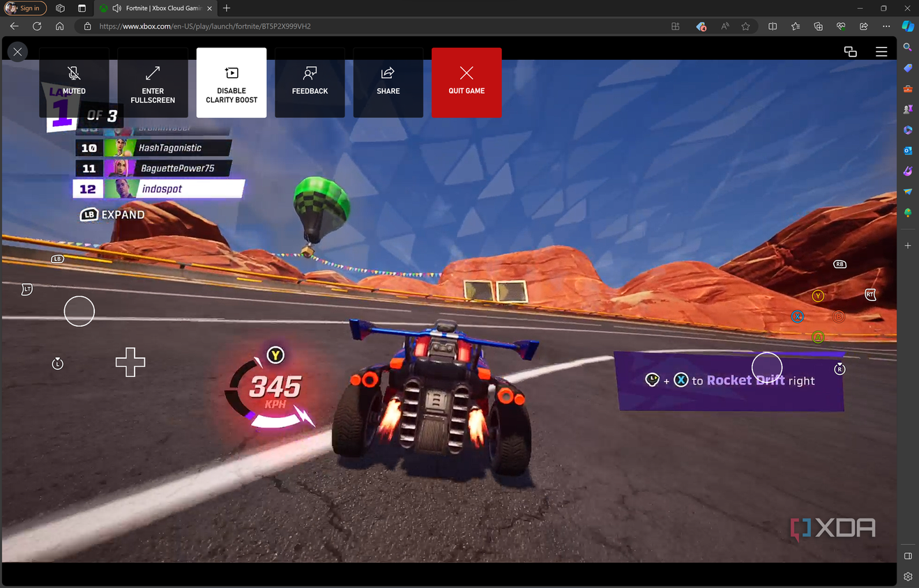Screen dimensions: 919x588
Task: Toggle split screen view icon
Action: [x=773, y=26]
